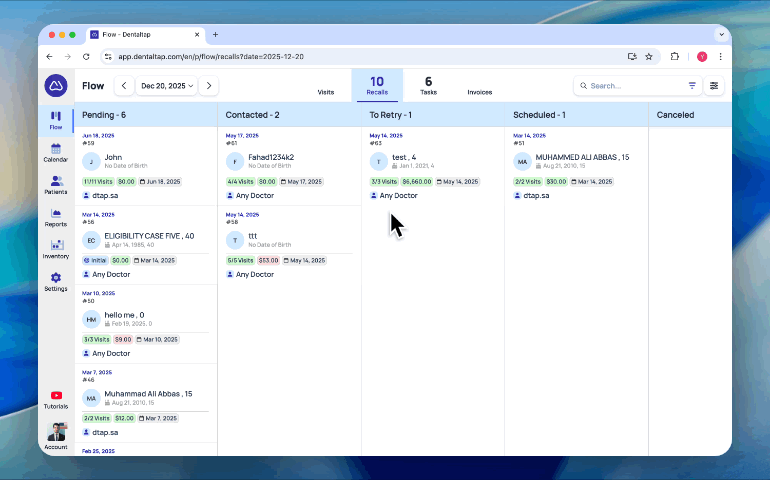This screenshot has height=480, width=770.
Task: Open Tutorials video icon
Action: point(56,398)
